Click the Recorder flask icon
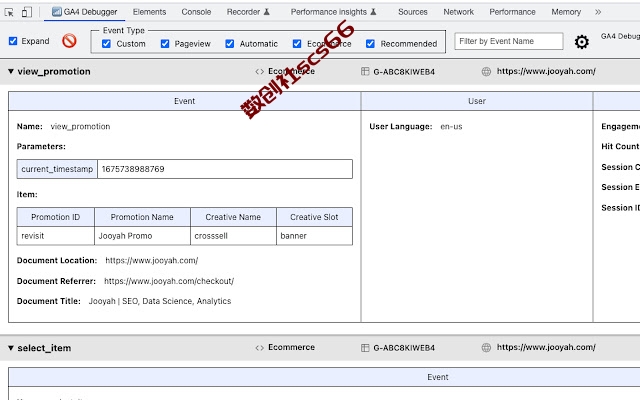This screenshot has width=640, height=400. click(267, 12)
